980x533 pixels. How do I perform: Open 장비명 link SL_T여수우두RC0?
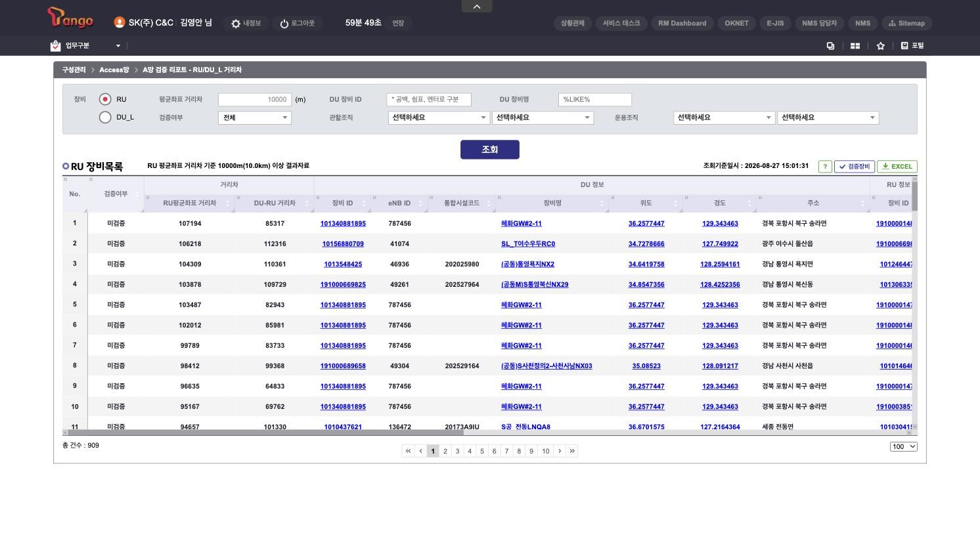(528, 244)
